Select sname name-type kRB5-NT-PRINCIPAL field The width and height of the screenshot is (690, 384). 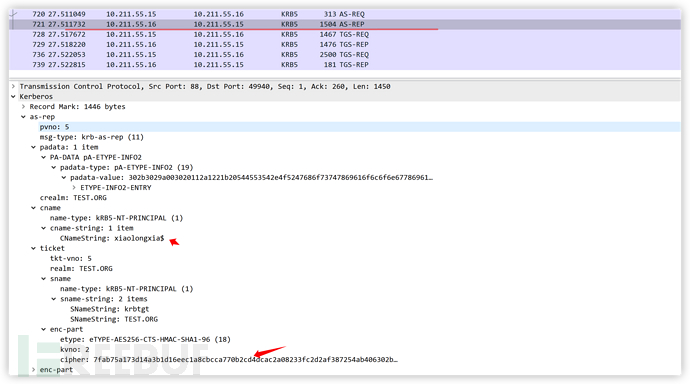point(127,289)
